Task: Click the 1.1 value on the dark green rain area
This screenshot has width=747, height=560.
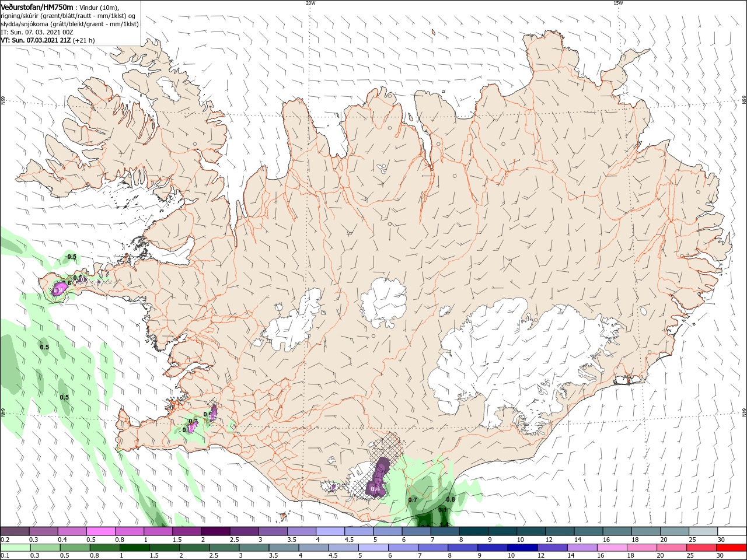Action: 442,510
